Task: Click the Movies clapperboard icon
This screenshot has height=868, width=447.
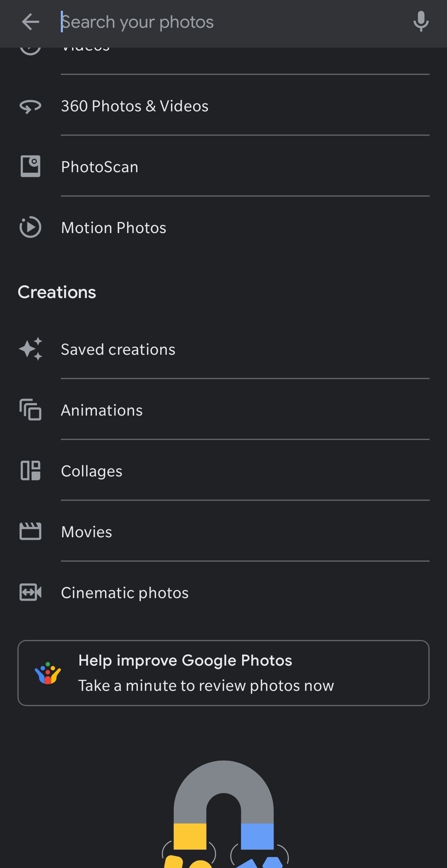Action: (x=30, y=531)
